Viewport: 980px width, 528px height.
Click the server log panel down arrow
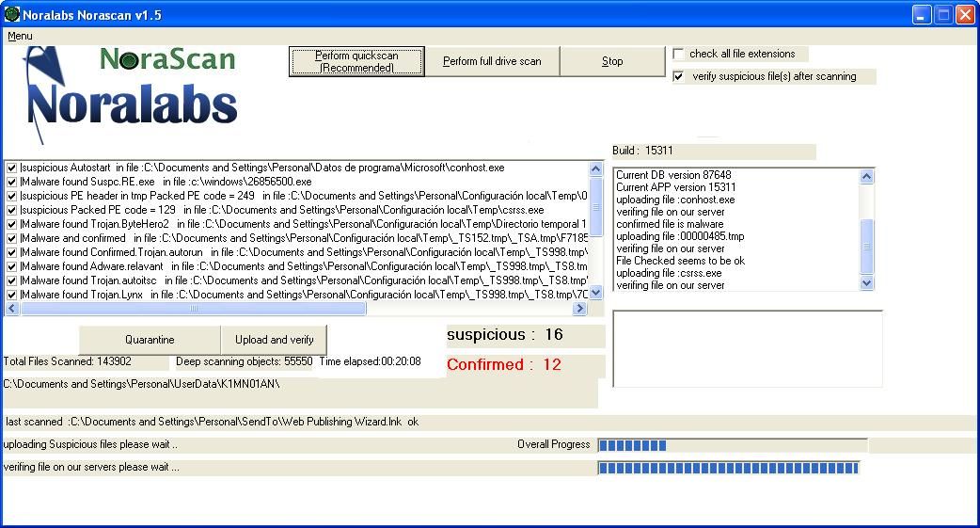[866, 282]
